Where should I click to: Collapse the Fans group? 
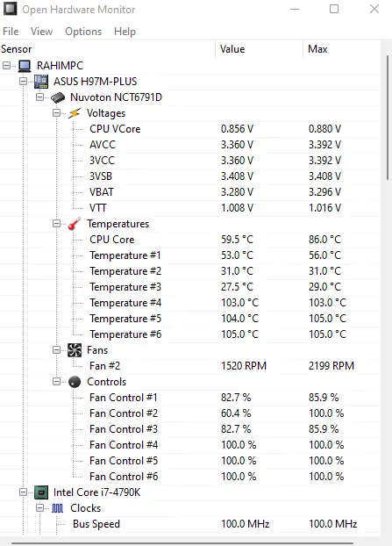click(56, 350)
